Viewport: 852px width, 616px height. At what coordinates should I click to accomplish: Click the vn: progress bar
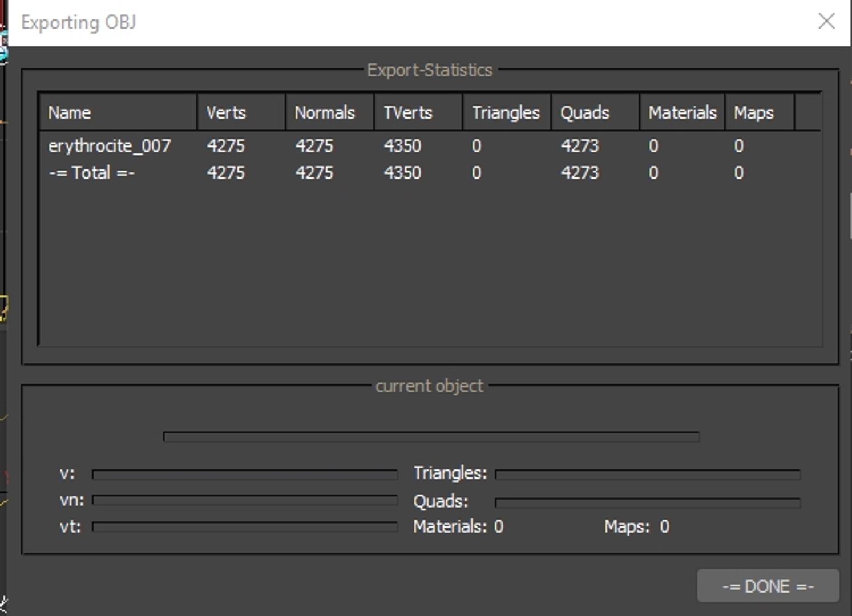[x=245, y=500]
